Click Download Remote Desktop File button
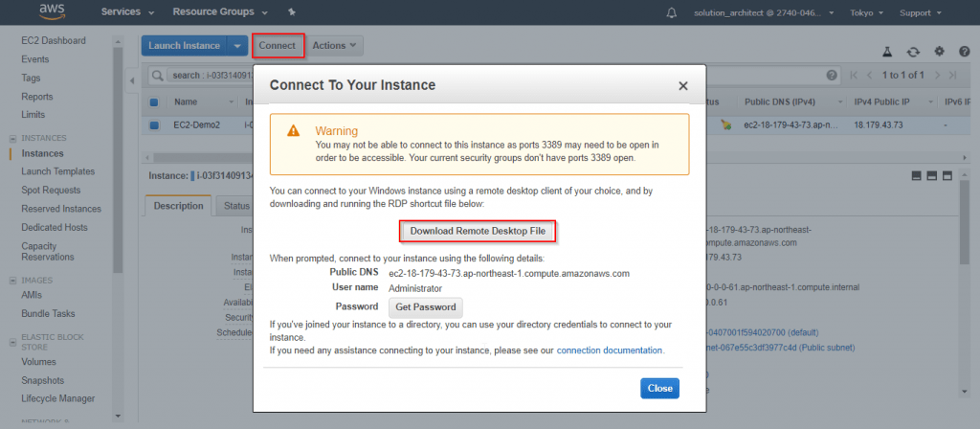Image resolution: width=980 pixels, height=429 pixels. pyautogui.click(x=479, y=232)
